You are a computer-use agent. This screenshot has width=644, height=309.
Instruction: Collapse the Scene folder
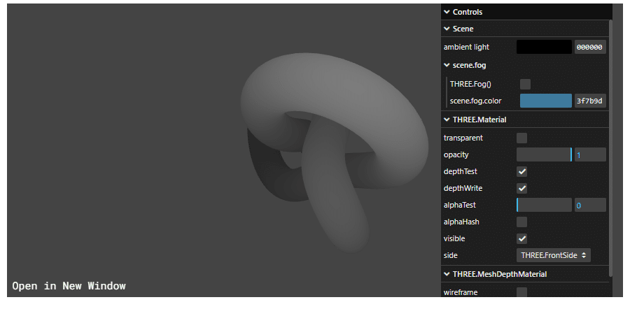tap(525, 29)
